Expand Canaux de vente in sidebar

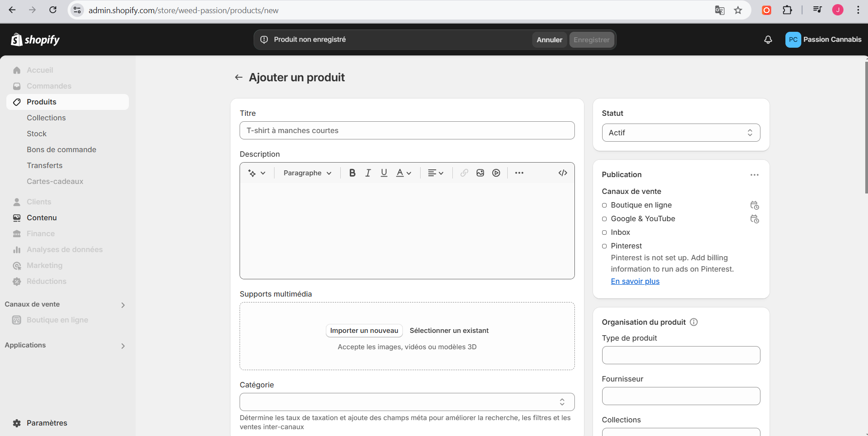point(123,305)
